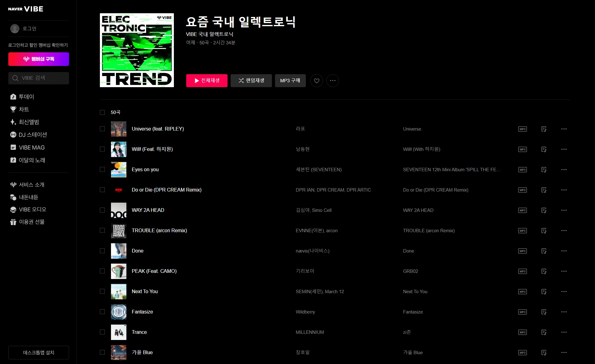Open 내돈내듣 in the sidebar

pyautogui.click(x=24, y=197)
